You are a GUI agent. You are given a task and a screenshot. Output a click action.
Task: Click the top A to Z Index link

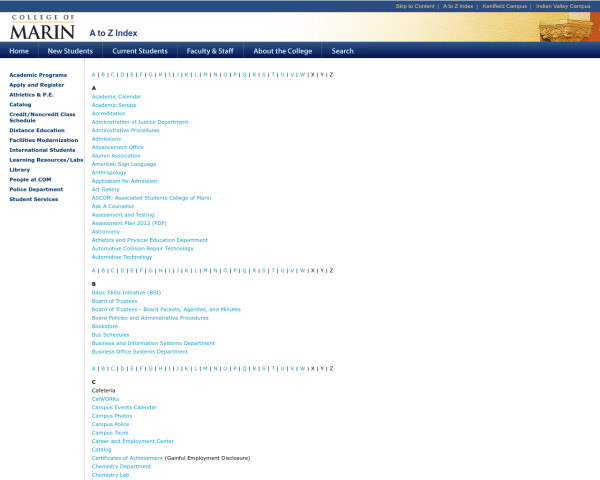458,6
